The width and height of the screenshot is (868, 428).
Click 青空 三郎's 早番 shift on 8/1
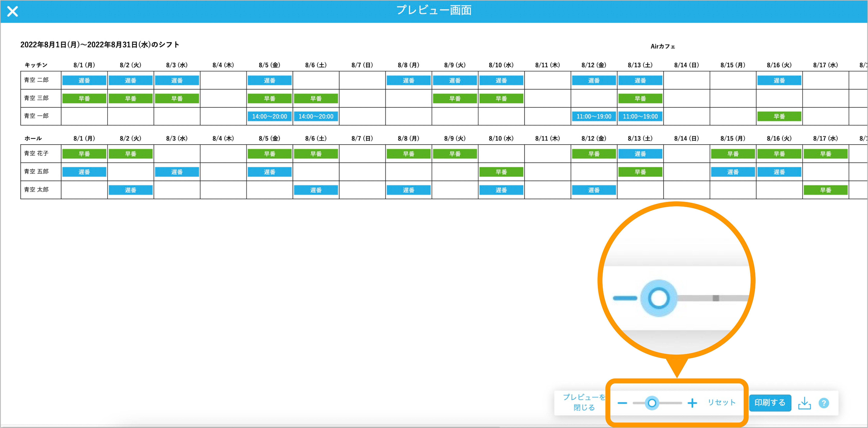[x=84, y=99]
